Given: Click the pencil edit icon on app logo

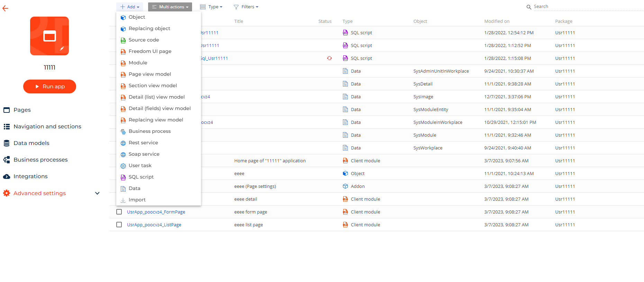Looking at the screenshot, I should pos(62,48).
